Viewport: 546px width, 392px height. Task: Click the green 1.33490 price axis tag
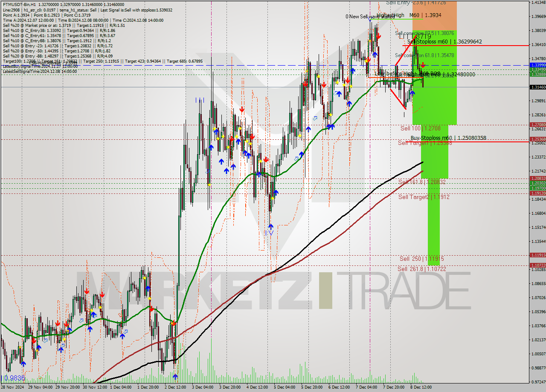tap(537, 69)
